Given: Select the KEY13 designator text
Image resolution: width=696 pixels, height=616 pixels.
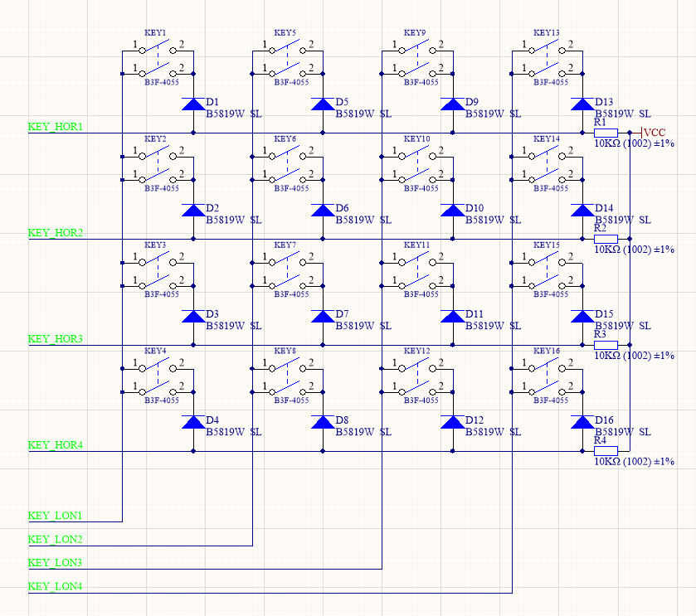Looking at the screenshot, I should (546, 33).
